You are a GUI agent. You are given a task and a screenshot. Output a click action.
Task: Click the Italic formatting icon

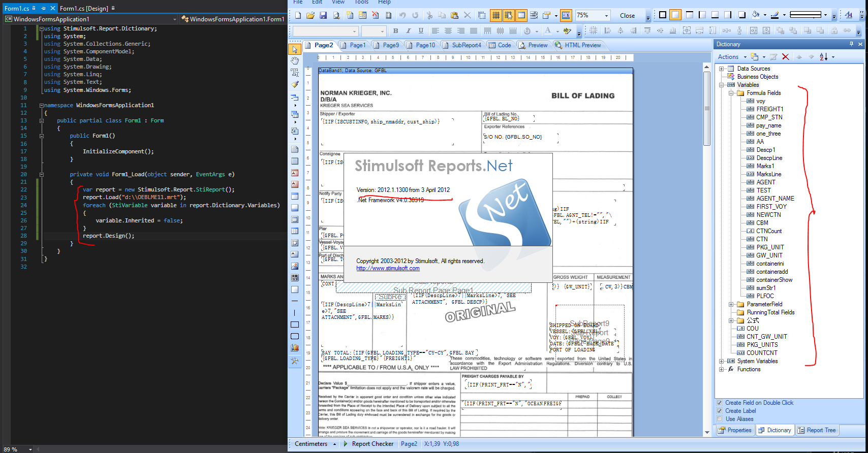(408, 31)
